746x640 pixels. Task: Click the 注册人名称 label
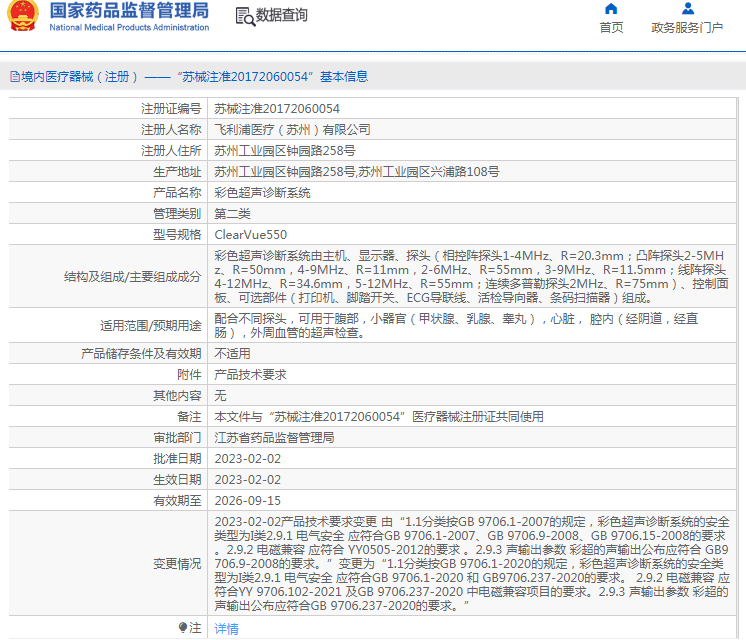click(171, 130)
